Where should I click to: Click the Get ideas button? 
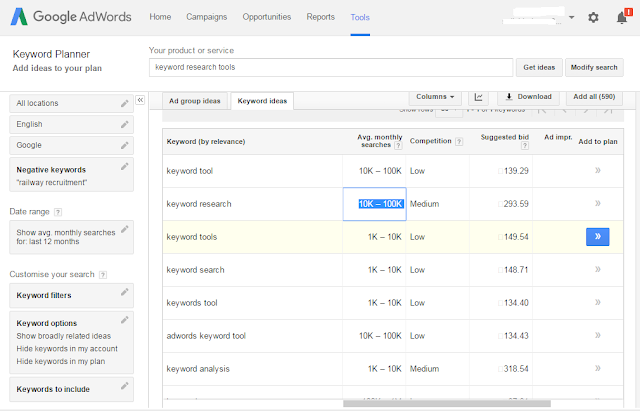click(x=539, y=67)
